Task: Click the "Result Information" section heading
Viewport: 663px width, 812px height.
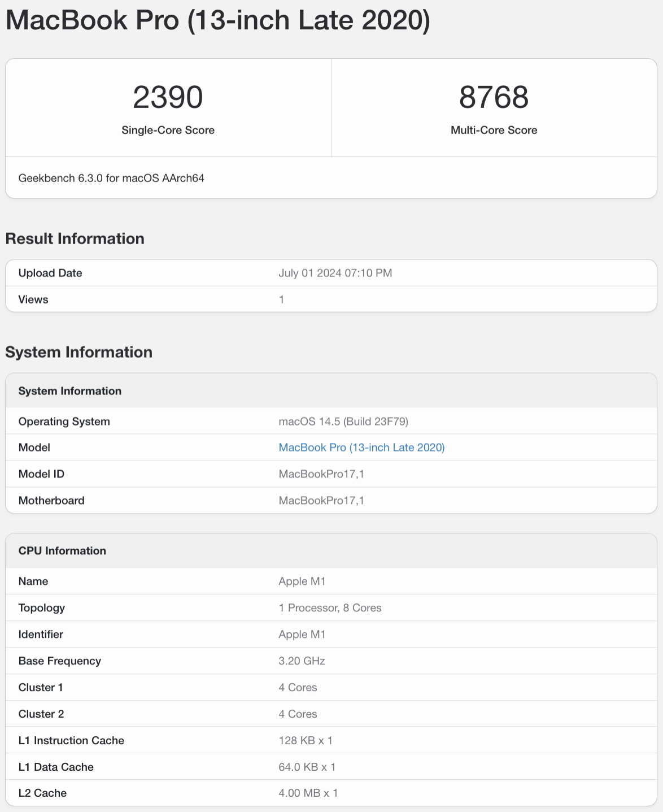Action: tap(75, 238)
